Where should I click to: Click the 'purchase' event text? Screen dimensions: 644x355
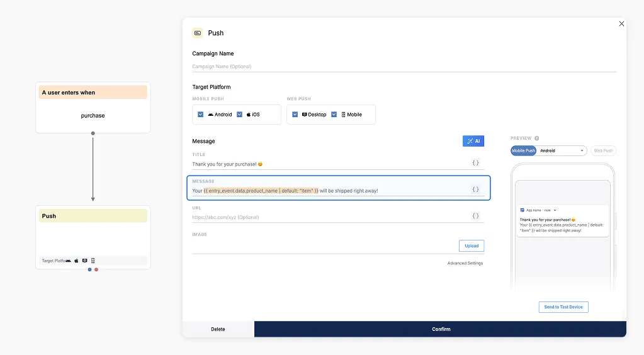pos(93,116)
